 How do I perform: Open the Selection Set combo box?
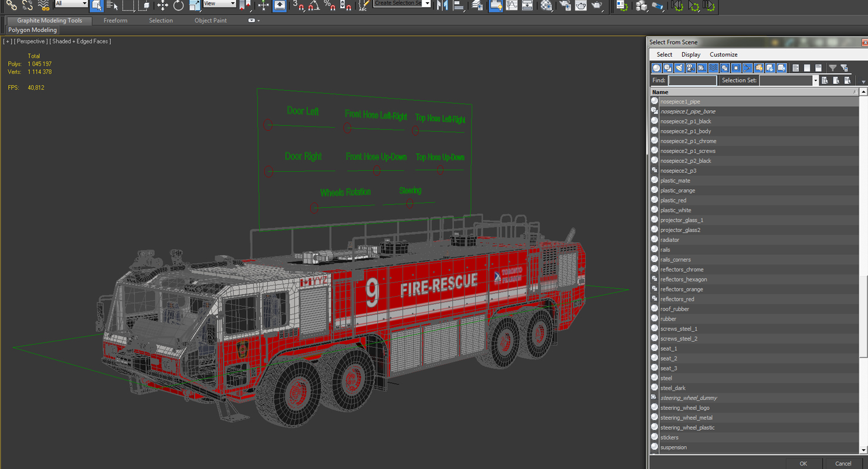[788, 80]
